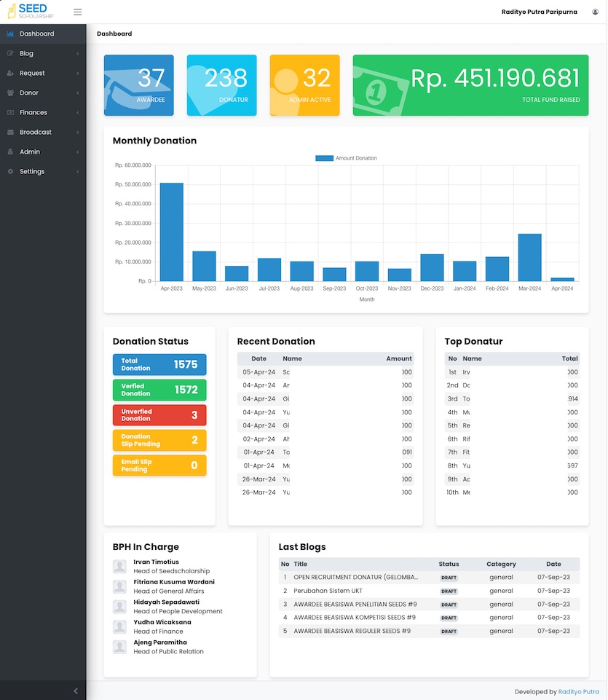Open the user profile icon at top right
This screenshot has height=700, width=608.
pos(596,12)
